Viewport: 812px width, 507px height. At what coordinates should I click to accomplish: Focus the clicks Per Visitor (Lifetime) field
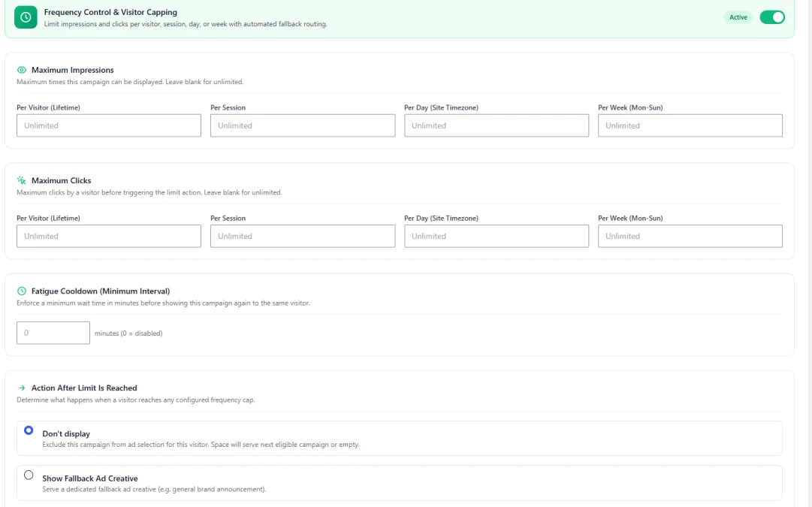tap(109, 236)
